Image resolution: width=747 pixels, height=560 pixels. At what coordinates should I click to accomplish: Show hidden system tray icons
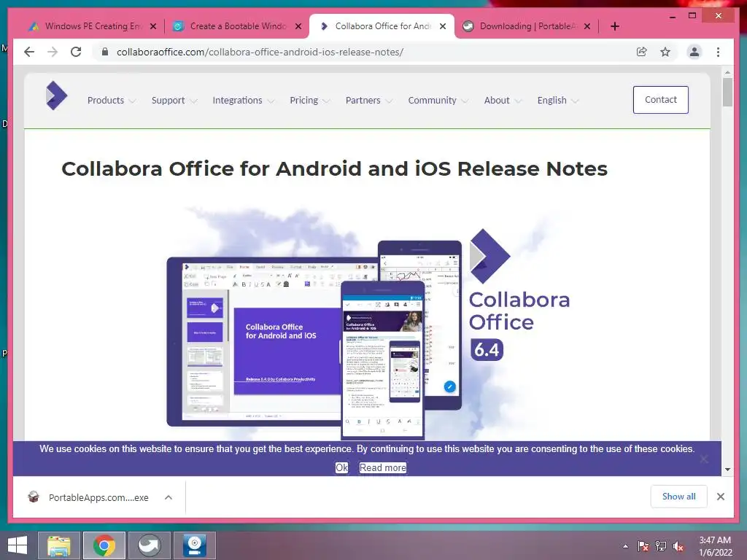click(625, 546)
